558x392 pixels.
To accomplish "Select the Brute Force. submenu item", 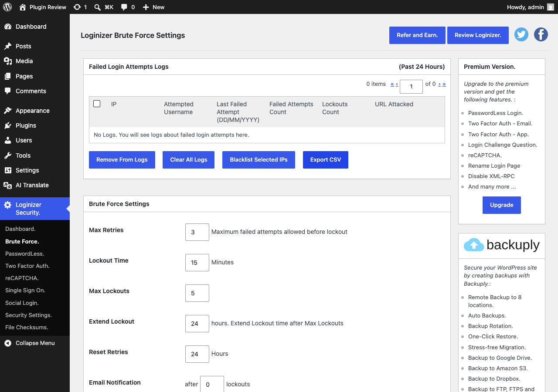I will point(35,241).
